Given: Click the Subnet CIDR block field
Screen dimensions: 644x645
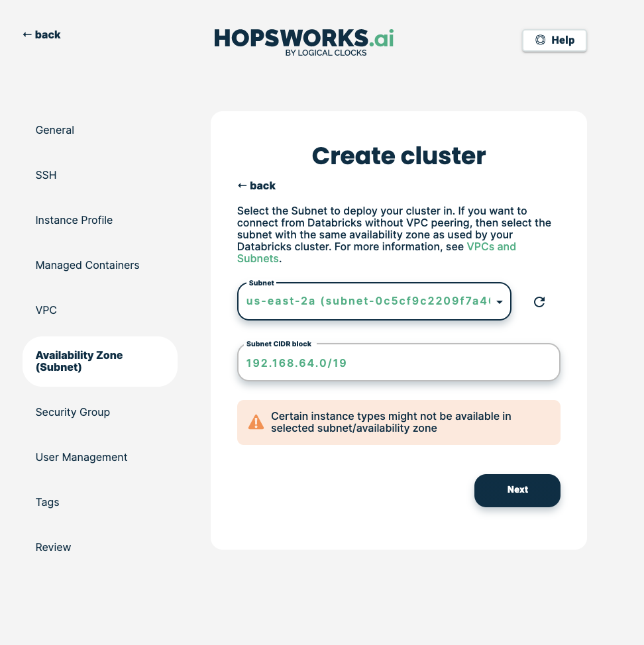Looking at the screenshot, I should click(x=398, y=363).
